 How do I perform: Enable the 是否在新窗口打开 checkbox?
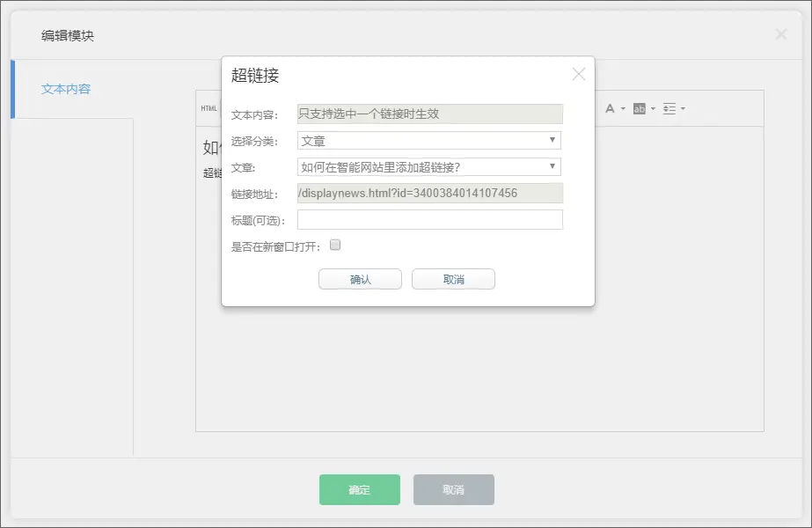coord(335,246)
